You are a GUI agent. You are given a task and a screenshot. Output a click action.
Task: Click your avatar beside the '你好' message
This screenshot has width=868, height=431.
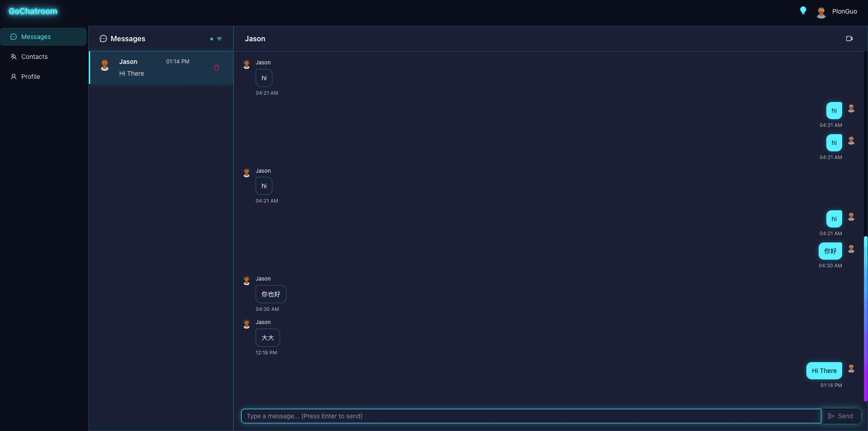click(x=851, y=249)
